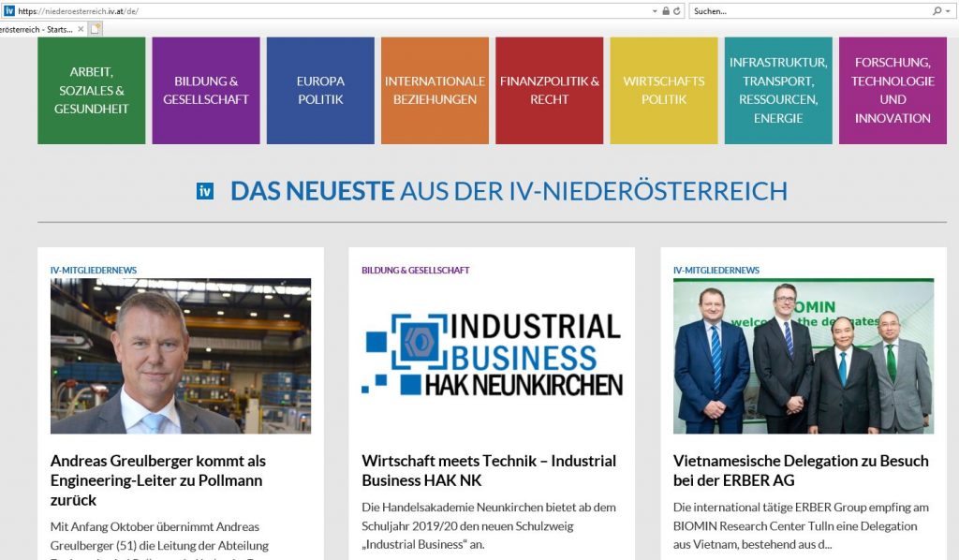Image resolution: width=959 pixels, height=560 pixels.
Task: Open the Wirtschaftspolitik yellow tile
Action: tap(664, 91)
